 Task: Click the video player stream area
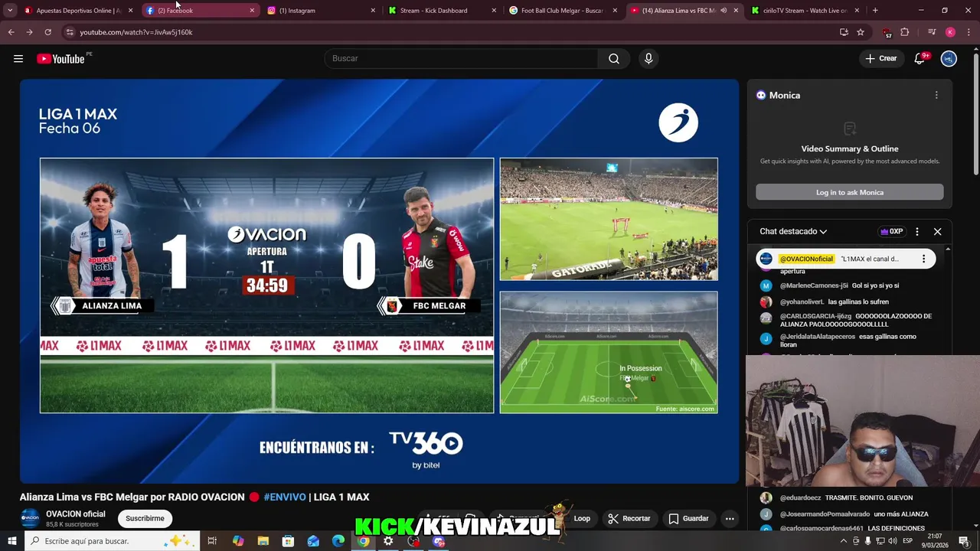click(x=379, y=281)
